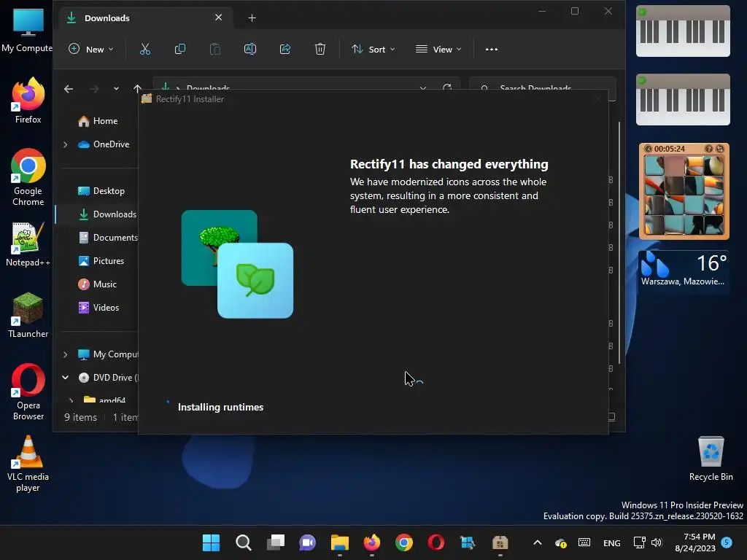The height and width of the screenshot is (560, 747).
Task: Open VLC media player shortcut
Action: click(x=28, y=463)
